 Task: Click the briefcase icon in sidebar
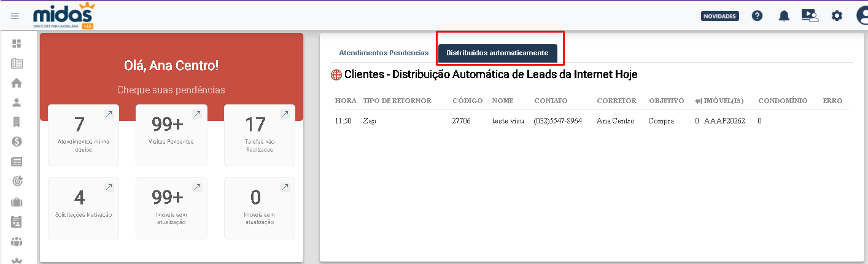[17, 201]
